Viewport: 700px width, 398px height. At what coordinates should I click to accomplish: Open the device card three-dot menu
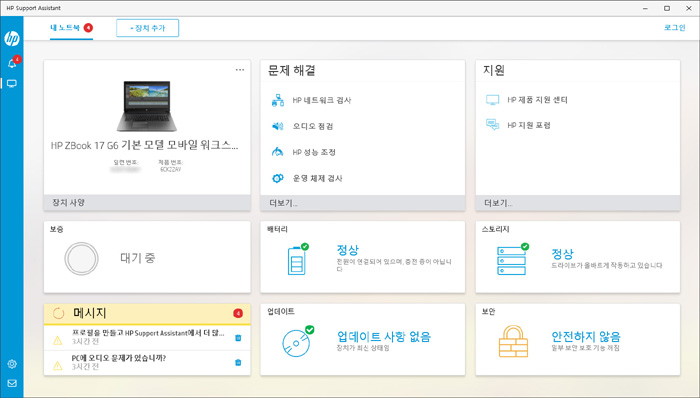[240, 70]
